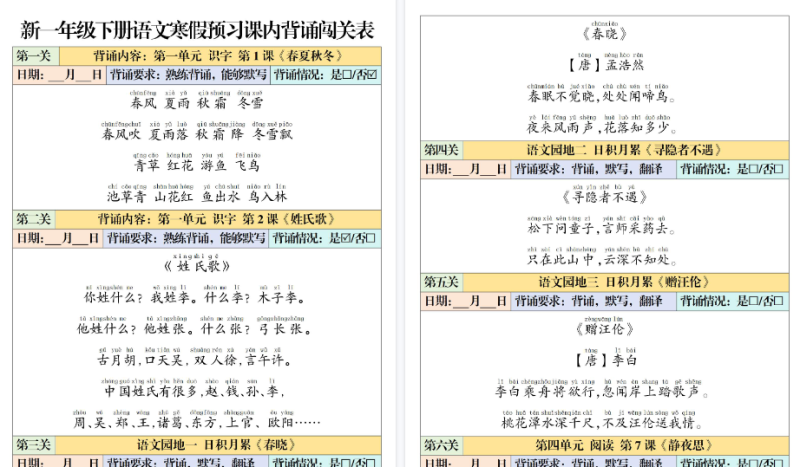Click the verse 桃花潭水深千尺，不及汪伦送我情。
This screenshot has width=800, height=467.
[602, 423]
